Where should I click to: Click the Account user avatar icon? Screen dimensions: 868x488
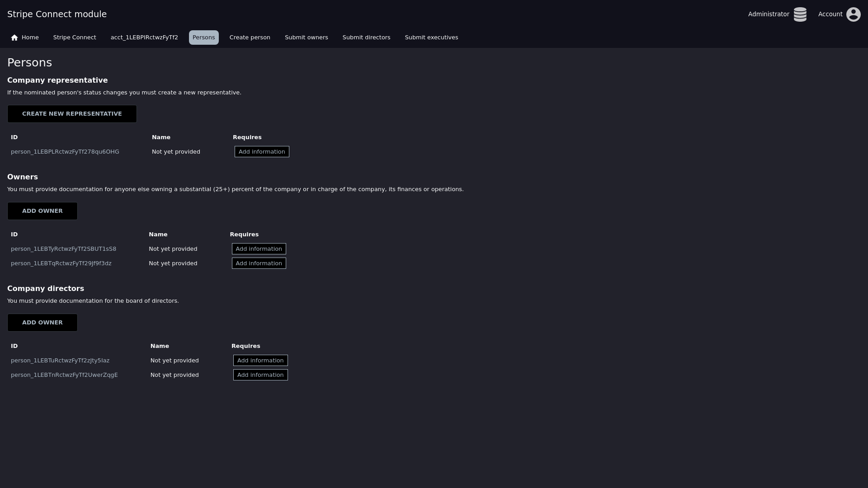point(853,14)
